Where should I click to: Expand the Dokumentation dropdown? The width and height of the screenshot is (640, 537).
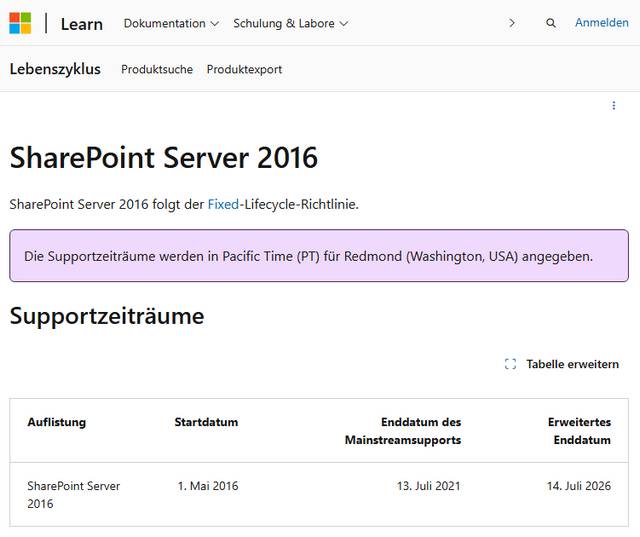click(x=171, y=24)
